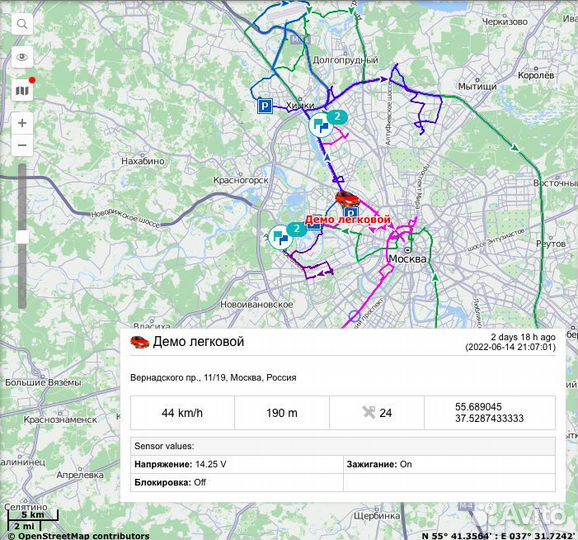Select the flag cluster marker west of Москва
This screenshot has width=578, height=540.
[281, 237]
